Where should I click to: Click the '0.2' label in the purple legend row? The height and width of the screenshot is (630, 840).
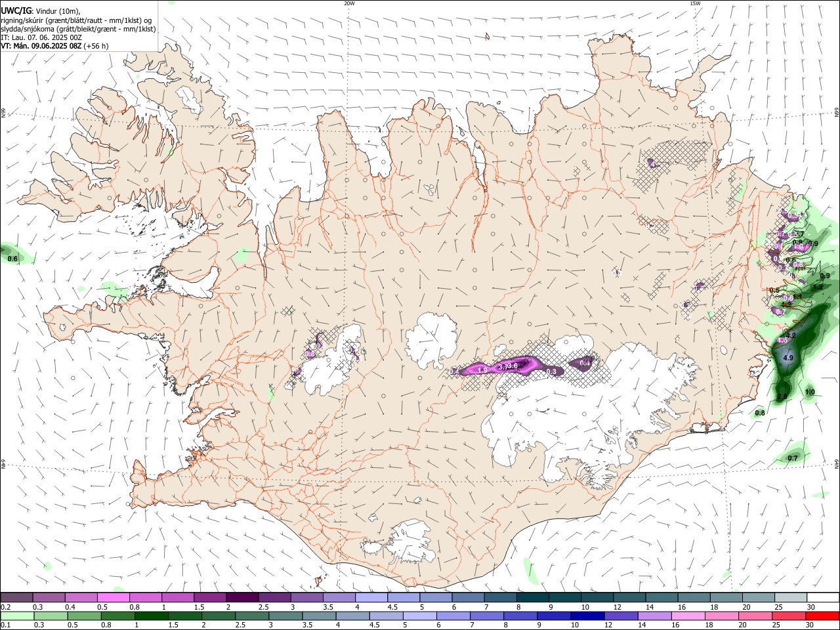(7, 607)
